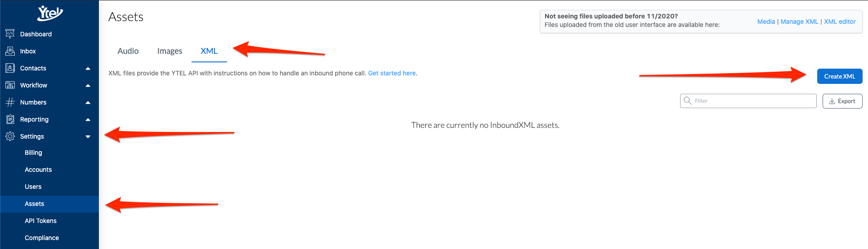
Task: Expand the Numbers submenu arrow
Action: (x=88, y=102)
